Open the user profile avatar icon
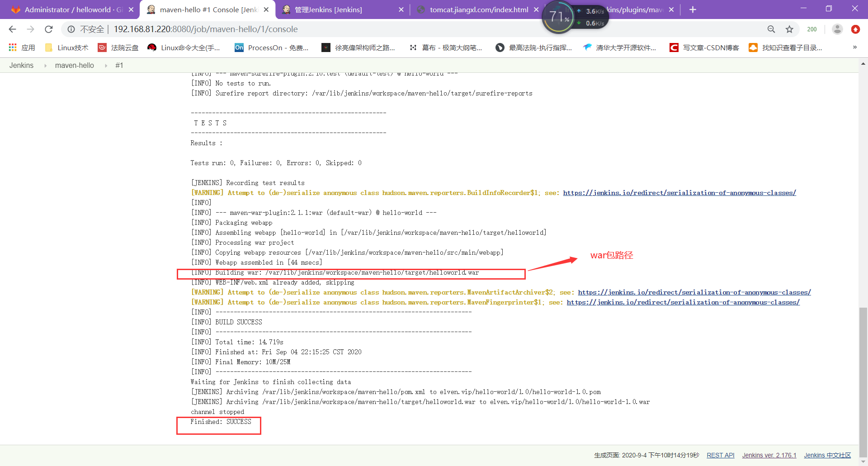 (837, 29)
